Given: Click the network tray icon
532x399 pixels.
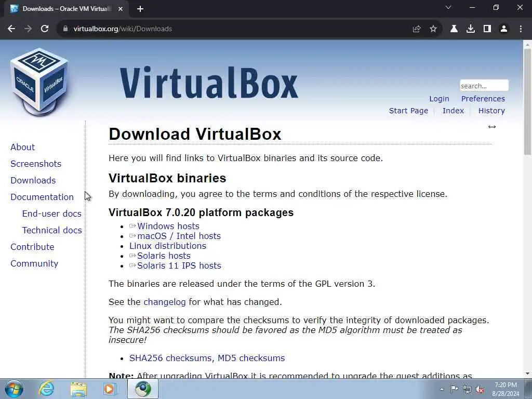Looking at the screenshot, I should click(x=467, y=389).
